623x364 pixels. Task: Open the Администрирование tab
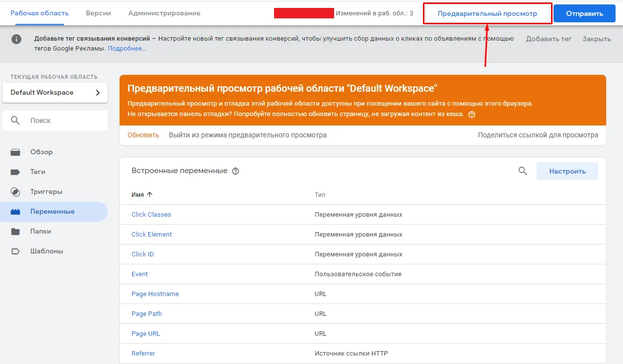(164, 13)
